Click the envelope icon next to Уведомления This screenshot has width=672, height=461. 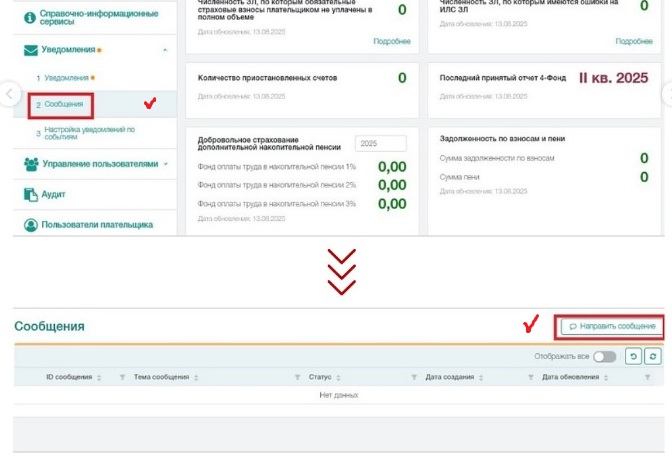tap(29, 49)
